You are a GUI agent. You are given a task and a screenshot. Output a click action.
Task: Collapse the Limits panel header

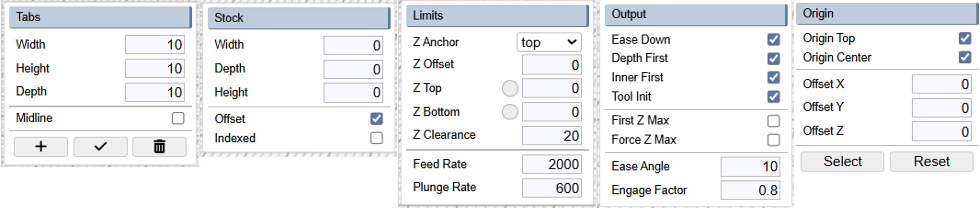pos(497,16)
